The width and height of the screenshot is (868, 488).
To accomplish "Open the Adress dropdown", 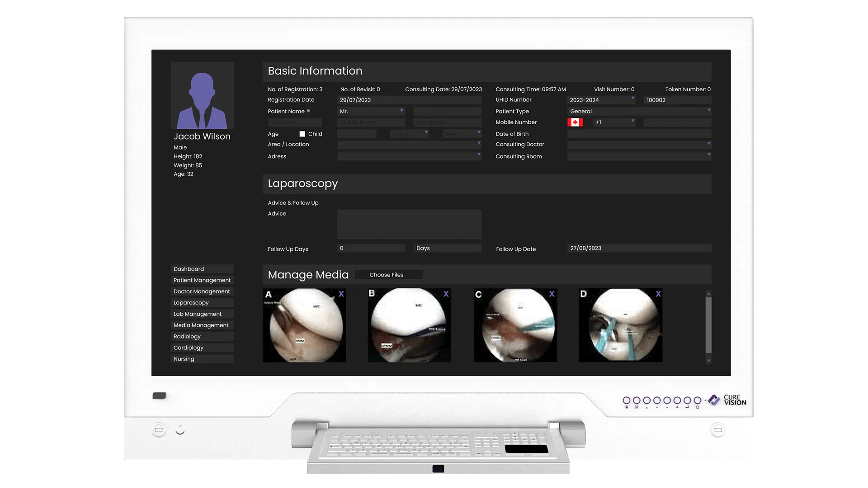I will 409,156.
